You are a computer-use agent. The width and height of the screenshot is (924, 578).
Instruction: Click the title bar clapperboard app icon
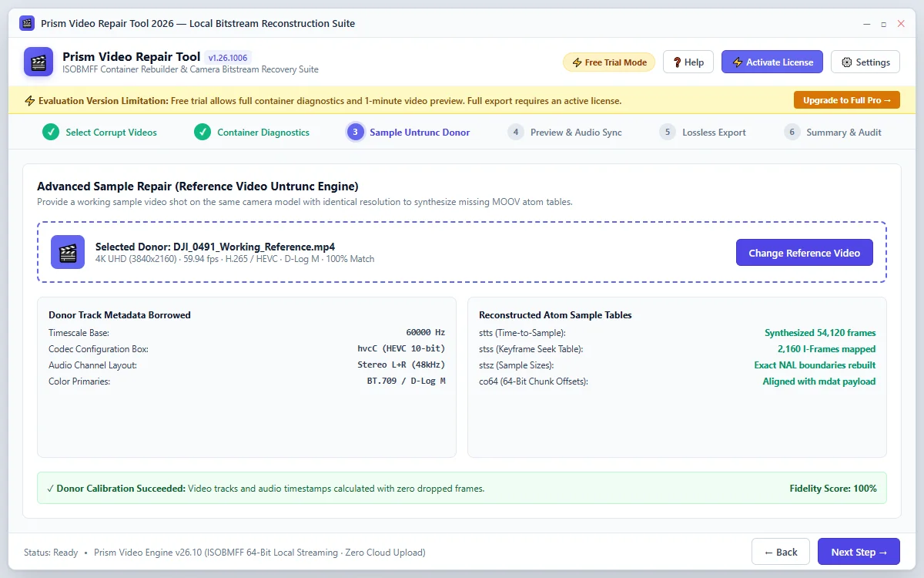27,23
